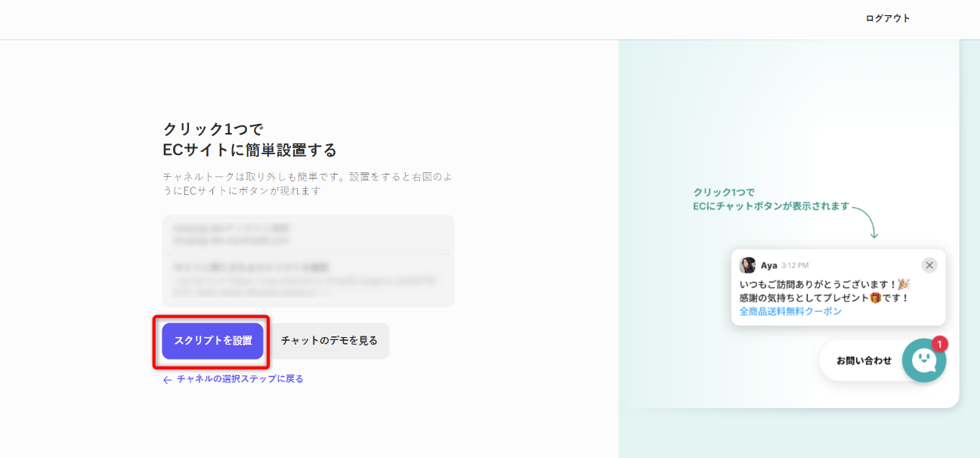The image size is (980, 458).
Task: Log out via ログアウト link
Action: click(x=888, y=18)
